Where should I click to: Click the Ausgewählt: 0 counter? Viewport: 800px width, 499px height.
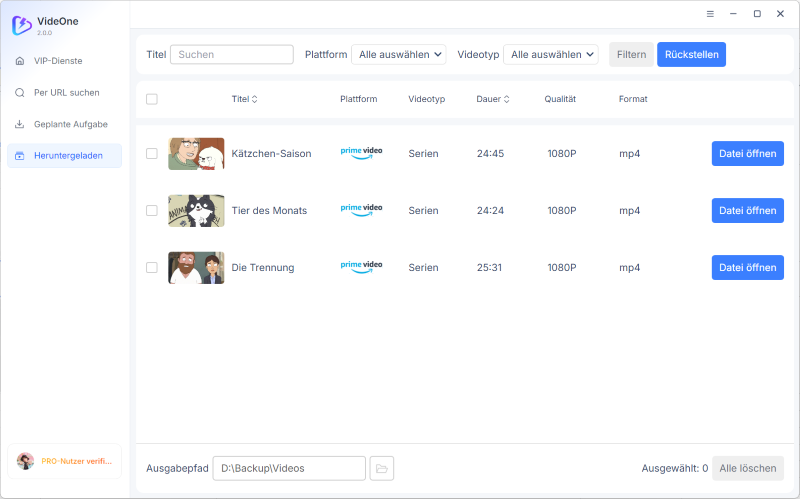[x=674, y=468]
